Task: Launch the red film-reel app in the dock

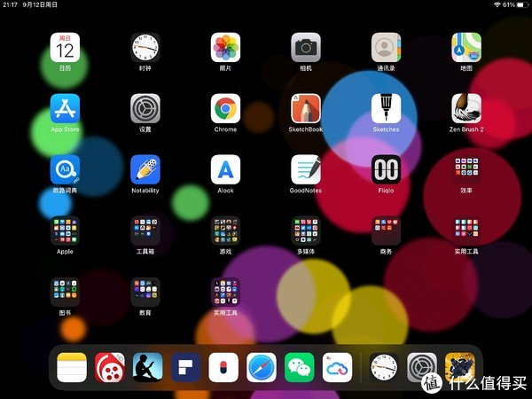Action: pyautogui.click(x=110, y=367)
